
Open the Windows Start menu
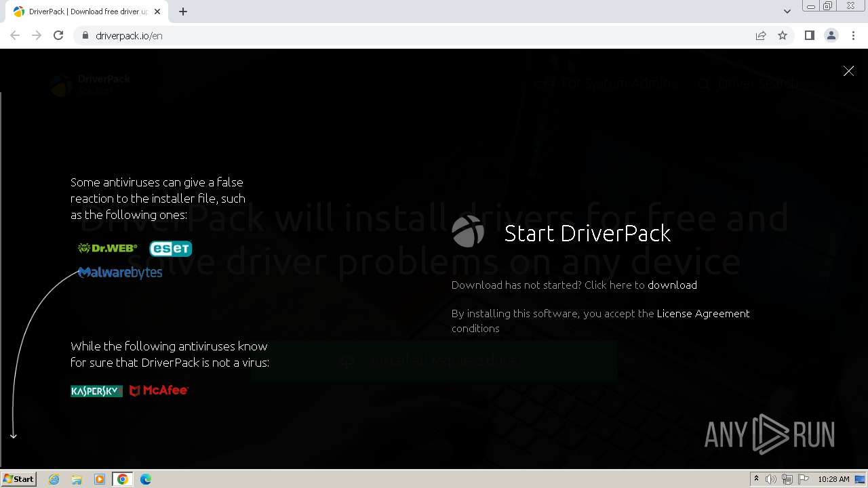(19, 479)
